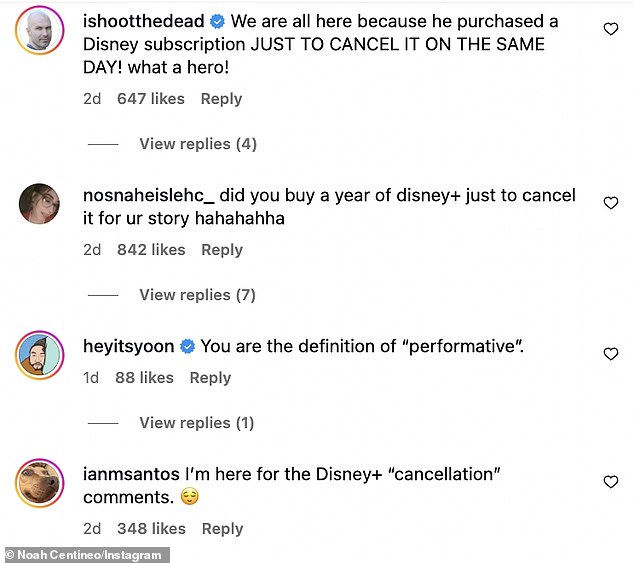Open heyitsyoon's profile avatar
Image resolution: width=634 pixels, height=563 pixels.
click(x=40, y=355)
